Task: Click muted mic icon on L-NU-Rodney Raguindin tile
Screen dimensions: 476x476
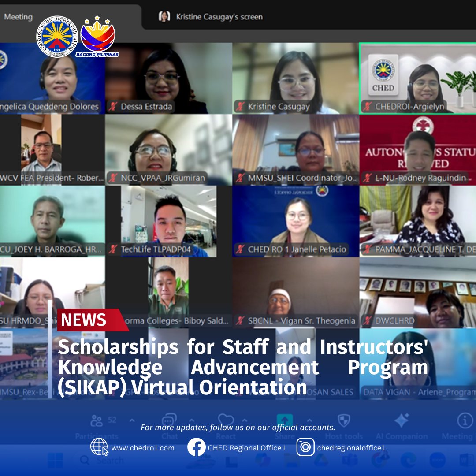Action: pyautogui.click(x=368, y=178)
